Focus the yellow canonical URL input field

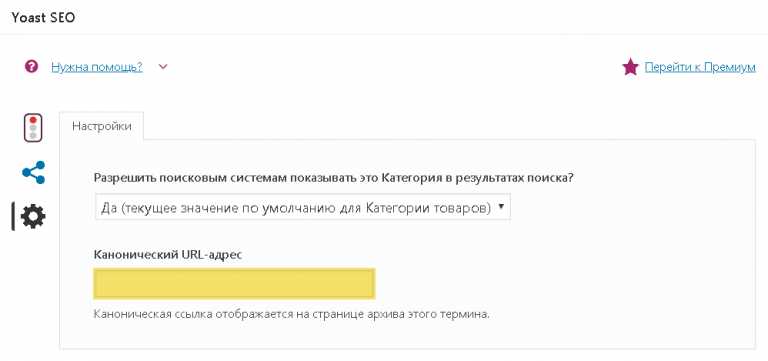coord(234,283)
